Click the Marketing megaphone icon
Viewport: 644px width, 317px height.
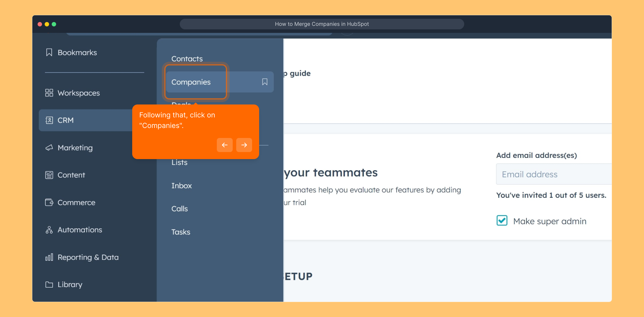point(49,148)
